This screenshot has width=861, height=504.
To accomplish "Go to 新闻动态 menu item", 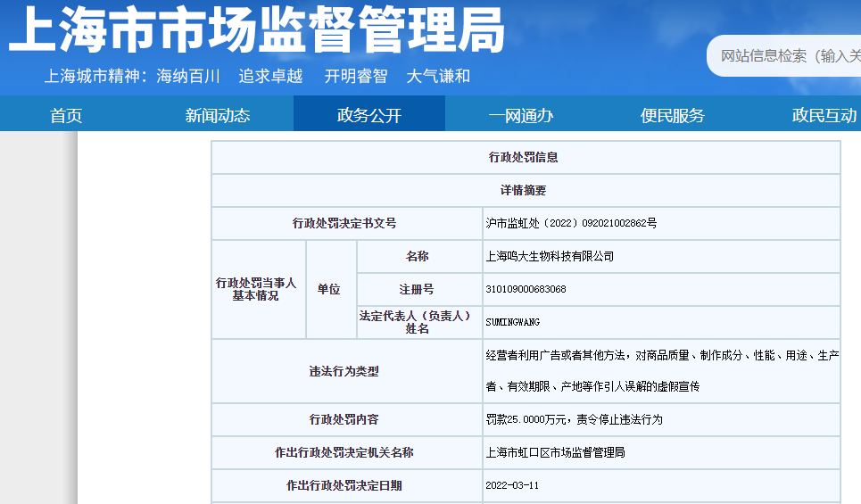I will (x=218, y=115).
